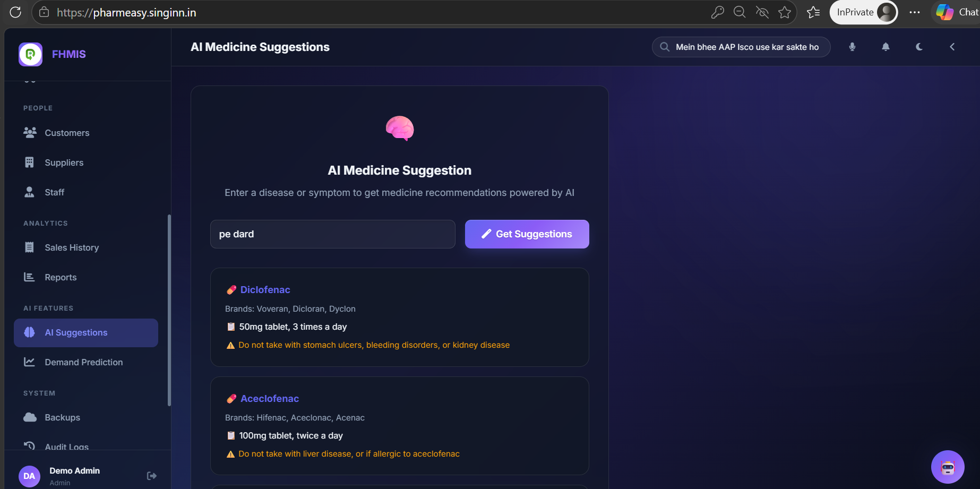Navigate to Reports
980x489 pixels.
(61, 277)
